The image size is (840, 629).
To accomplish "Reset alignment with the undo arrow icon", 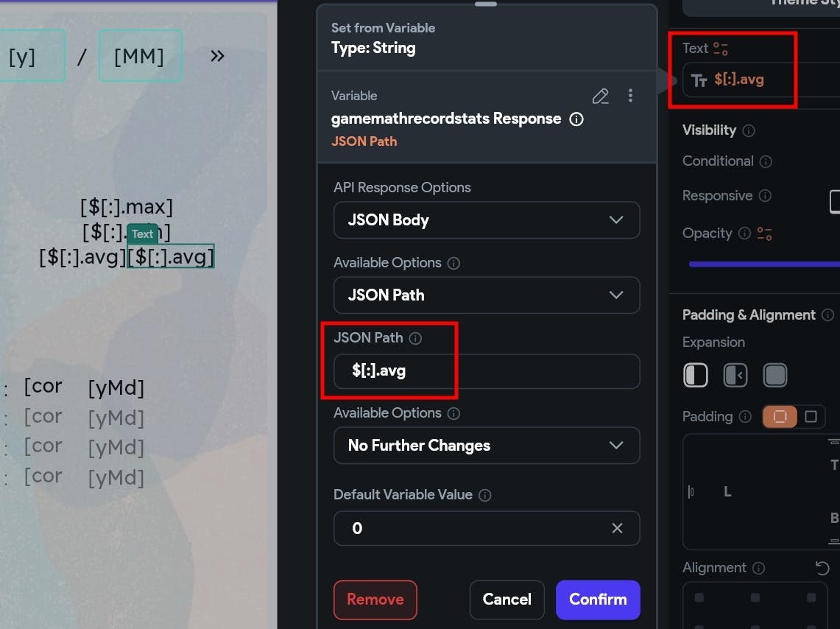I will point(822,568).
